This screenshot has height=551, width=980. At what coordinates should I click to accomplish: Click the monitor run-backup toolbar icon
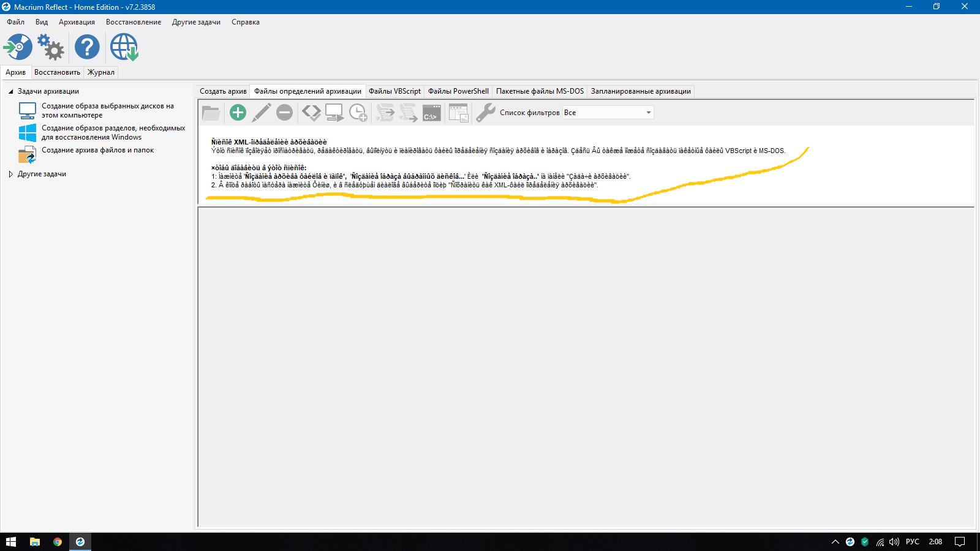(x=334, y=113)
